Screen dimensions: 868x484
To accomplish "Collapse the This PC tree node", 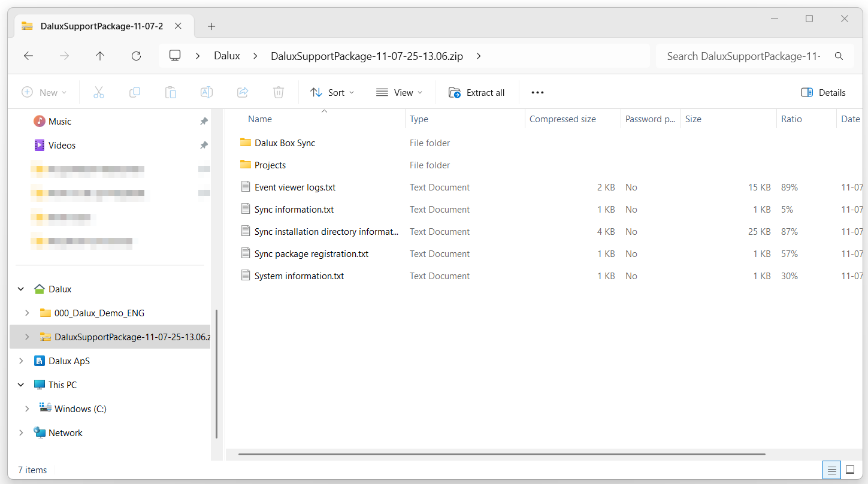I will (x=21, y=384).
